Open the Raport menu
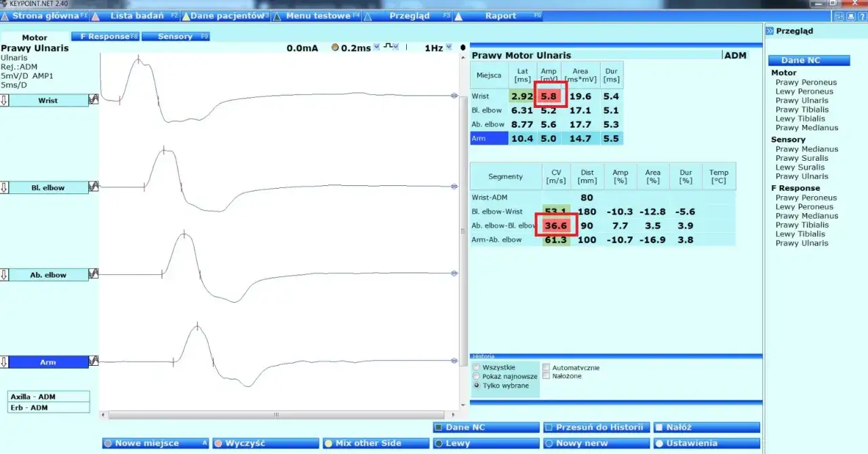This screenshot has width=868, height=454. tap(500, 16)
